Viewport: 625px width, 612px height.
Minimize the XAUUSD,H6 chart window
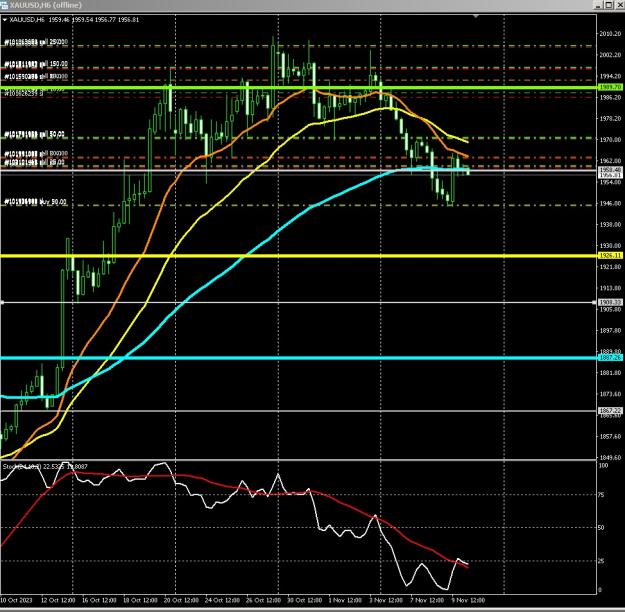tap(598, 5)
